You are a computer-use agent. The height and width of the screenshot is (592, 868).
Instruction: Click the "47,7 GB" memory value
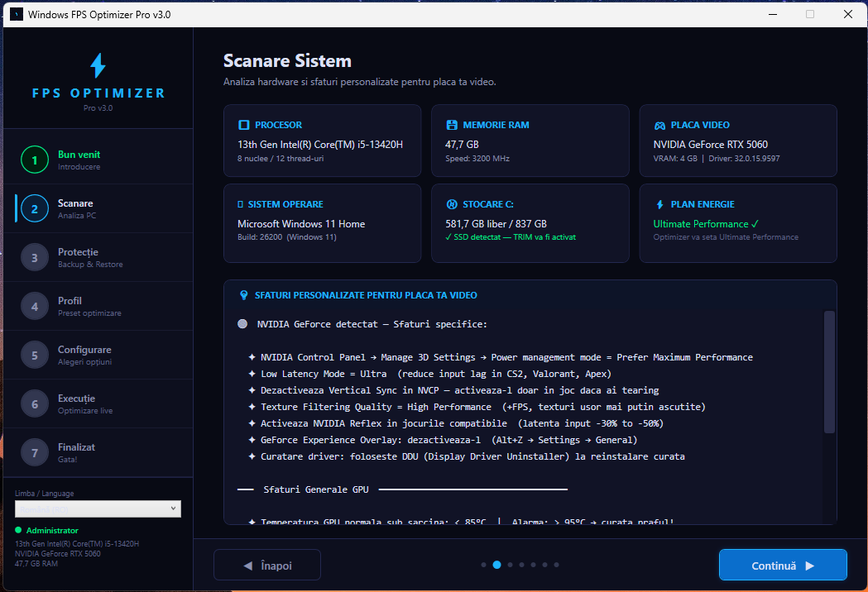462,145
